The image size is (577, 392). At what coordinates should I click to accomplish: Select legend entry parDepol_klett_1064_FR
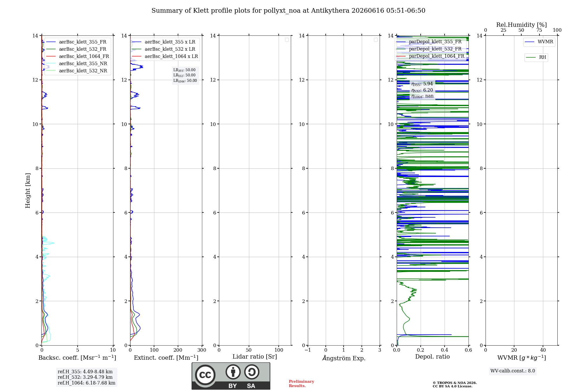(430, 56)
